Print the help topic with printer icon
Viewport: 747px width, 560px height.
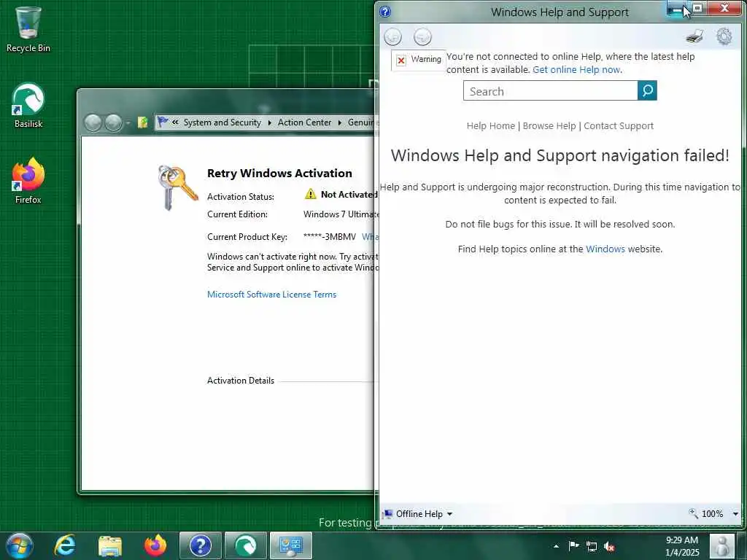[695, 36]
